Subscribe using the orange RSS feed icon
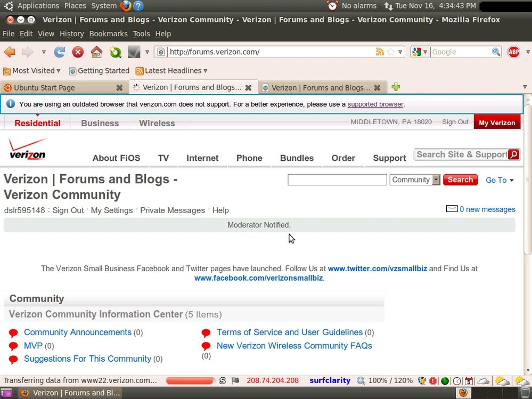This screenshot has height=399, width=532. click(380, 52)
